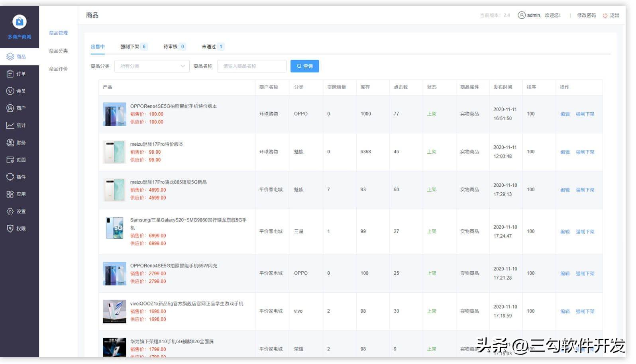
Task: Open the 统计 statistics chart icon
Action: tap(10, 125)
